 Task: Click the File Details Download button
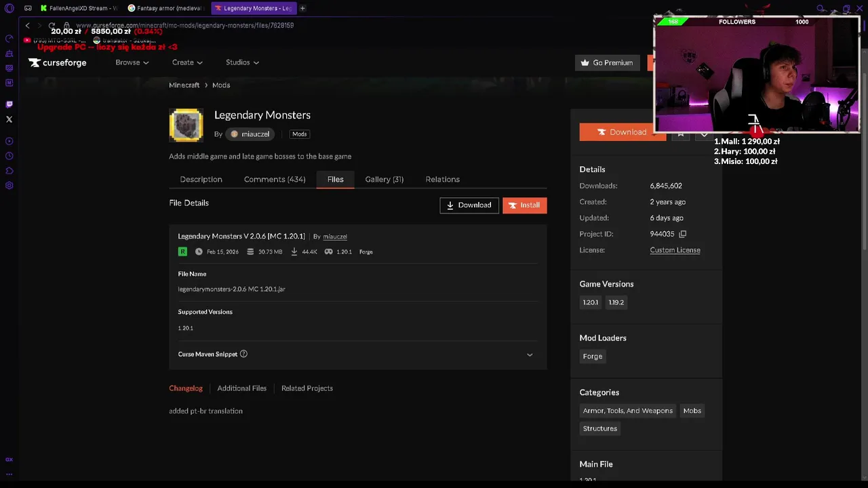point(469,205)
